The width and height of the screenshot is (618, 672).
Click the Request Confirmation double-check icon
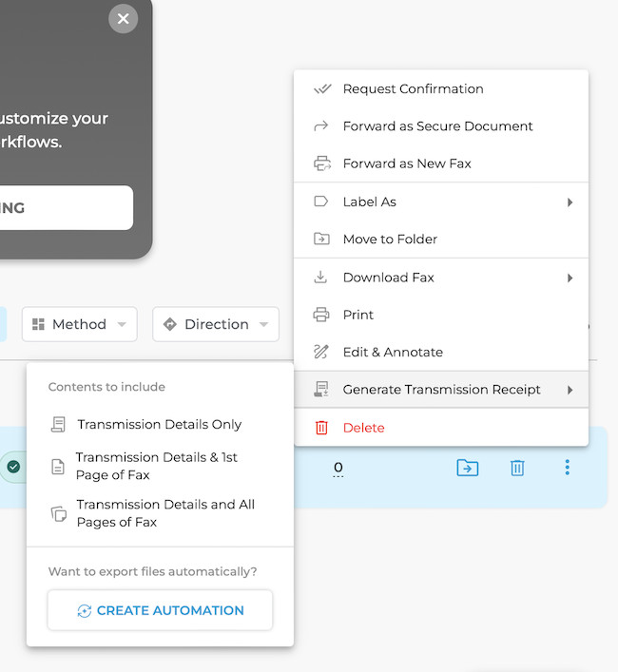coord(321,89)
